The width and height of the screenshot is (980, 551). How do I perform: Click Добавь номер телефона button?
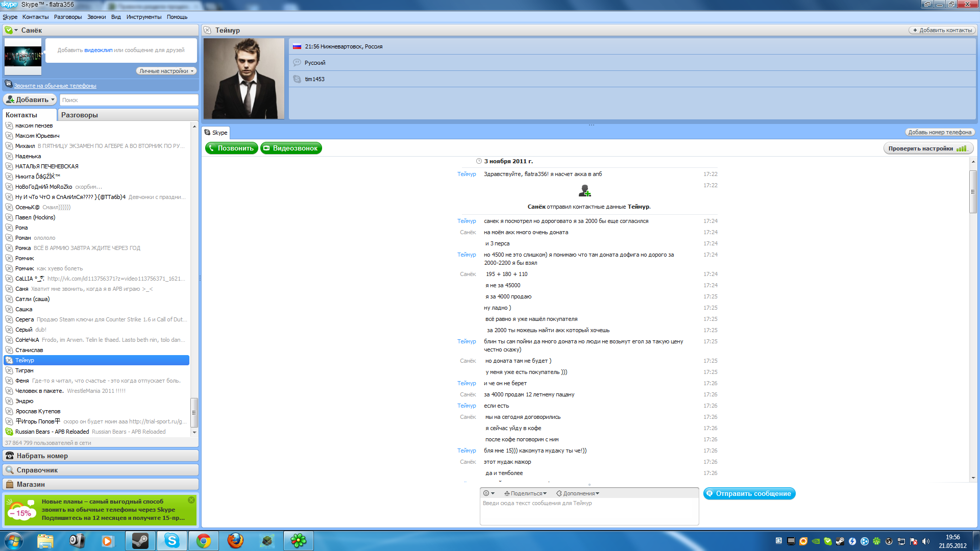click(x=940, y=132)
